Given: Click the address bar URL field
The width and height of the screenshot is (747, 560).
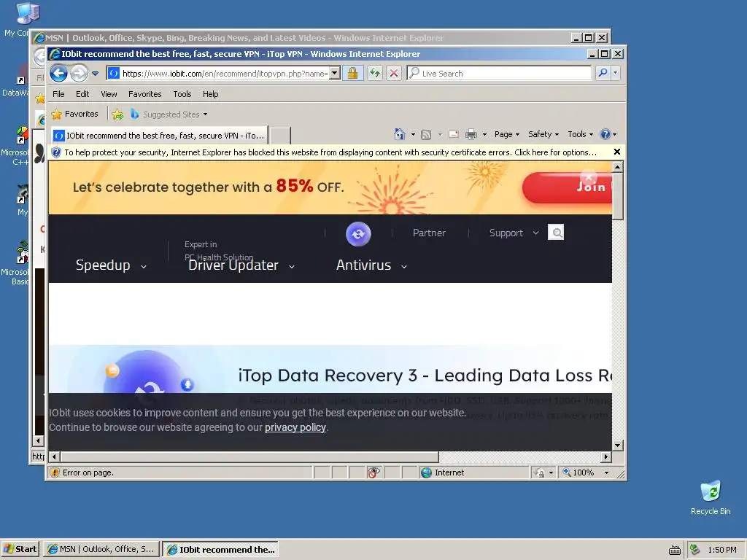Looking at the screenshot, I should pyautogui.click(x=225, y=74).
